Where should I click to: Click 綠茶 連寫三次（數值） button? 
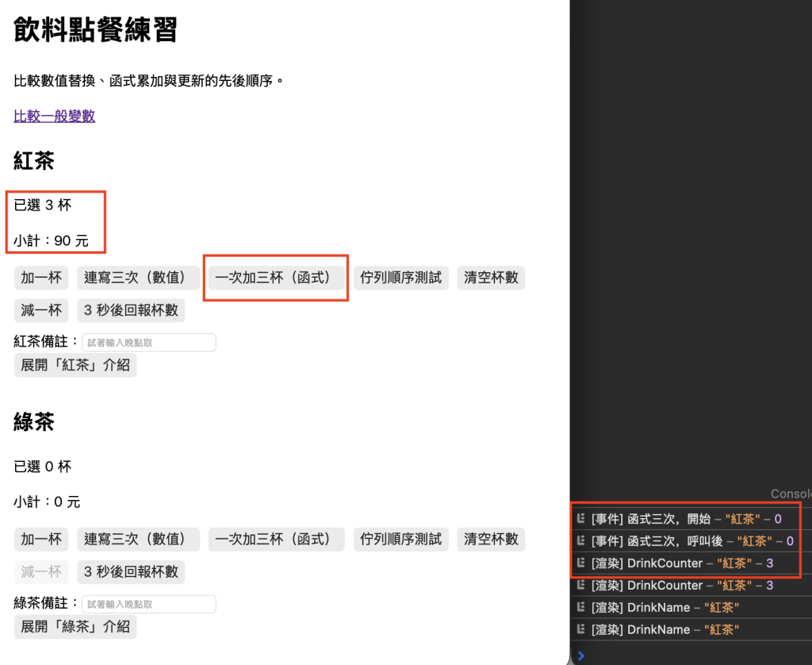click(x=138, y=539)
